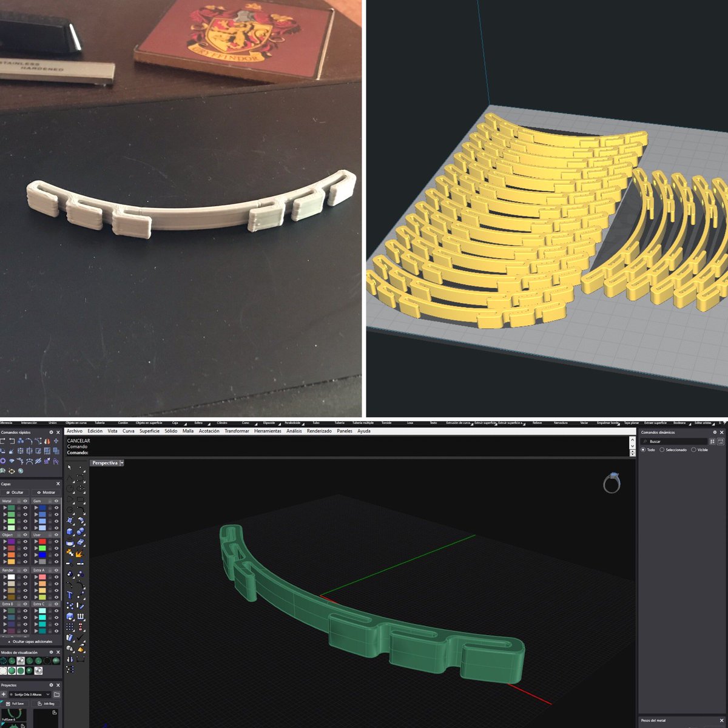This screenshot has height=728, width=728.
Task: Open the Superficie menu
Action: point(149,431)
